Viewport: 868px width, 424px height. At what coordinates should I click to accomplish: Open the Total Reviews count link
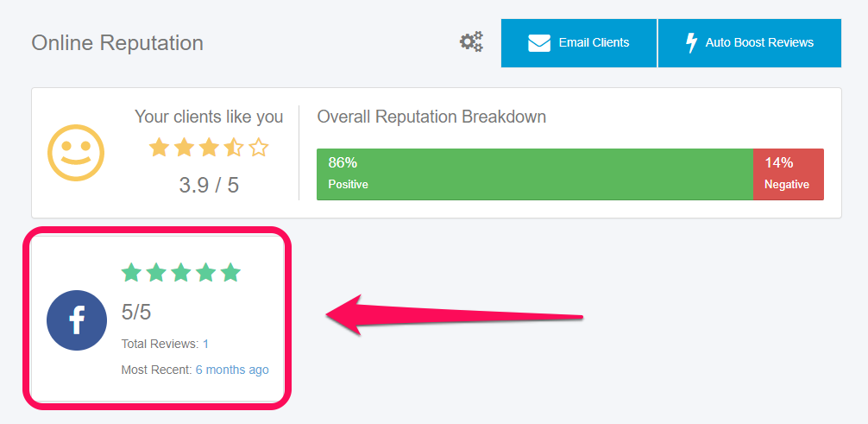[205, 345]
